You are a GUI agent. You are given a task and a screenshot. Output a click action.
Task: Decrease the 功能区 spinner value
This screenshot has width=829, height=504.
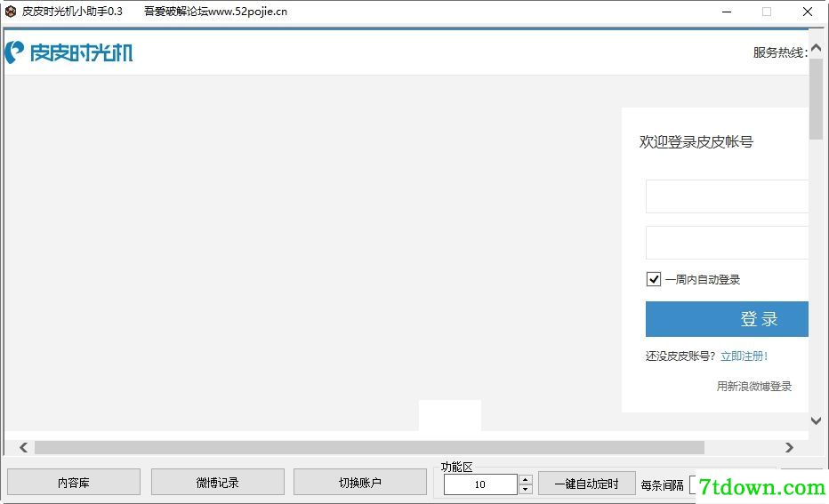click(525, 489)
